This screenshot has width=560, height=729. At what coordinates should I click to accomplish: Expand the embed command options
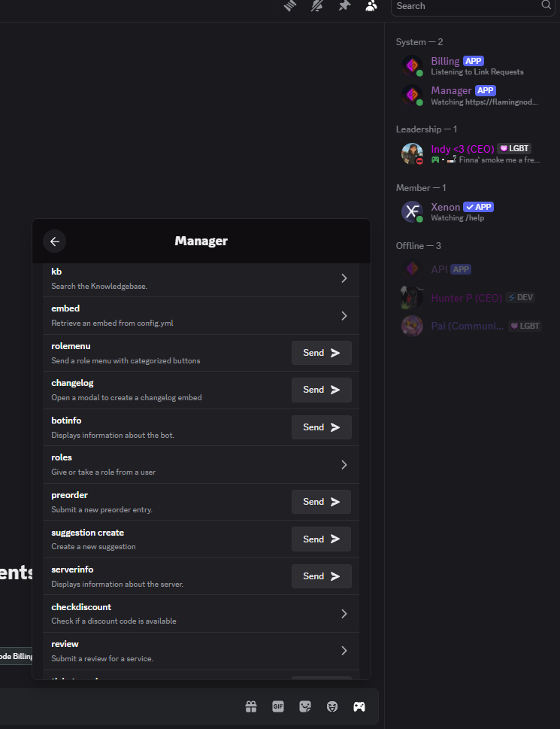pyautogui.click(x=344, y=316)
